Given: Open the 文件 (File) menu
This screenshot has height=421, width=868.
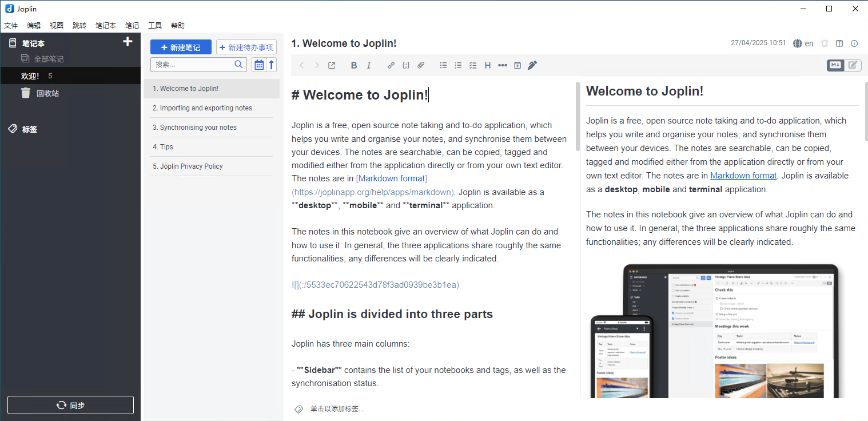Looking at the screenshot, I should [11, 26].
